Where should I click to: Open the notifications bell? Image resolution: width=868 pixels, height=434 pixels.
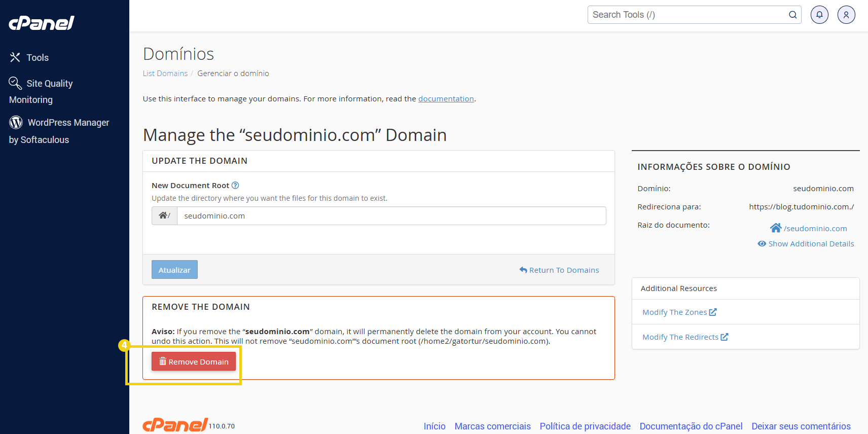(x=819, y=15)
